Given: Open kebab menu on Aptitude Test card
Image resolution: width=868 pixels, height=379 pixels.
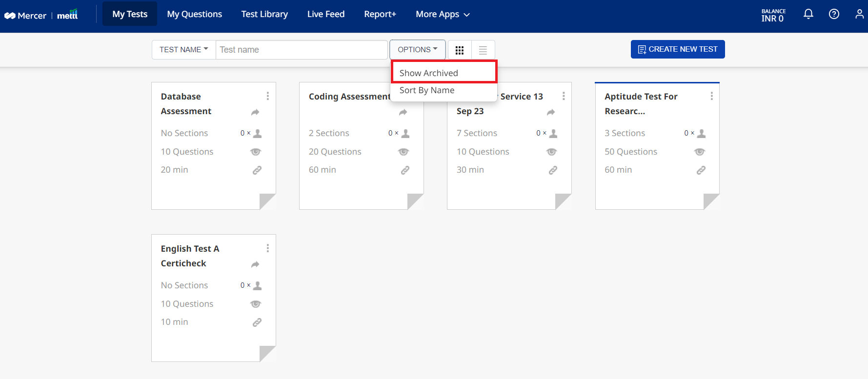Looking at the screenshot, I should coord(712,96).
